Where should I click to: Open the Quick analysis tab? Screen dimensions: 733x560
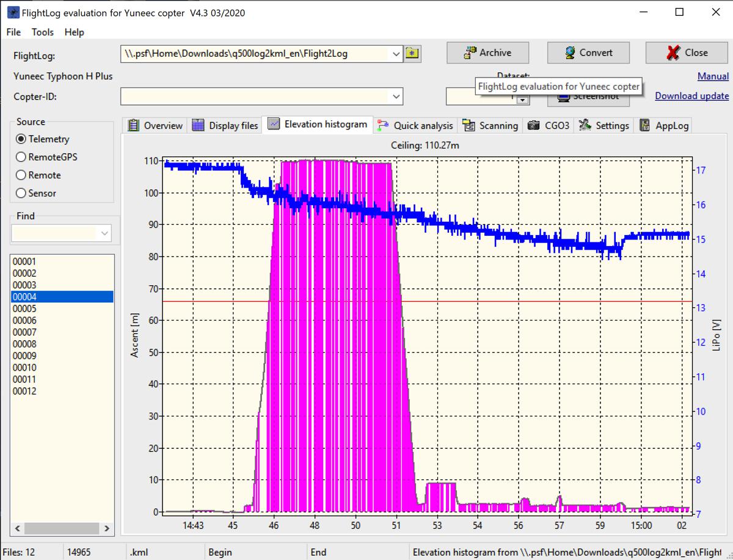point(415,126)
